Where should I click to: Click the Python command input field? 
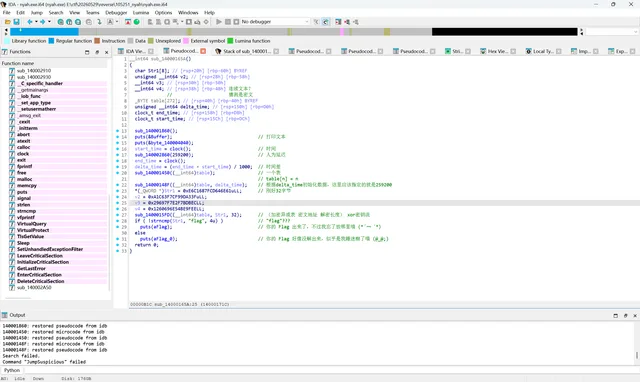tap(331, 370)
